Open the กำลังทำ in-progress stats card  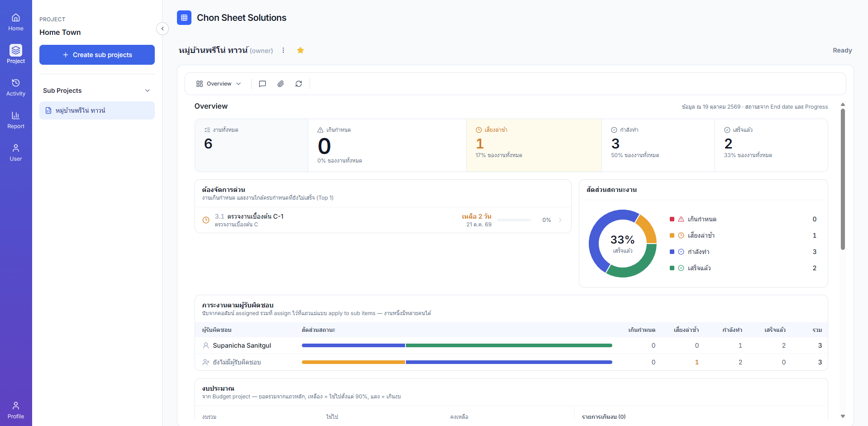pyautogui.click(x=658, y=145)
